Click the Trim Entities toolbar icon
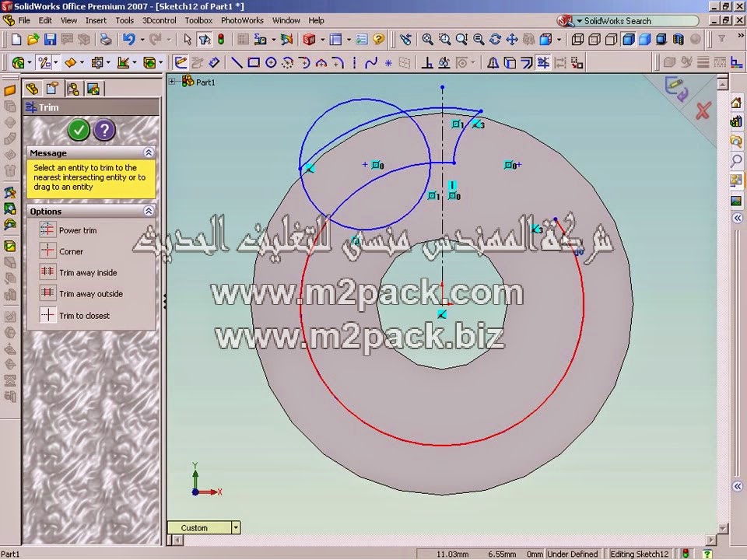747x560 pixels. coord(543,62)
